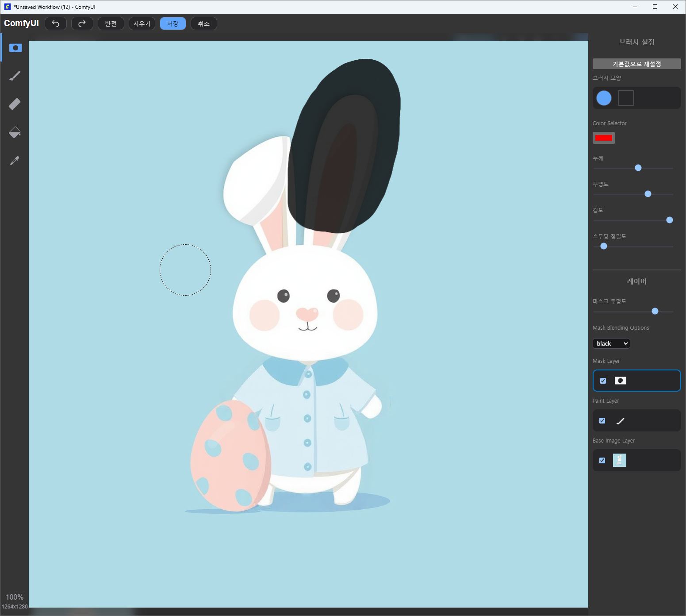The width and height of the screenshot is (686, 616).
Task: Select the paint bucket fill tool
Action: pos(15,132)
